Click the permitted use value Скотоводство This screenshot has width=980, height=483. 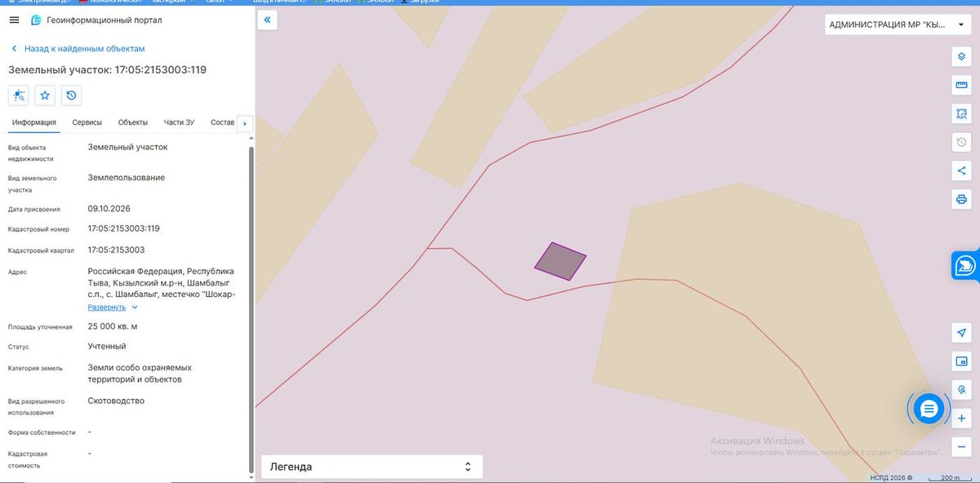[x=116, y=401]
